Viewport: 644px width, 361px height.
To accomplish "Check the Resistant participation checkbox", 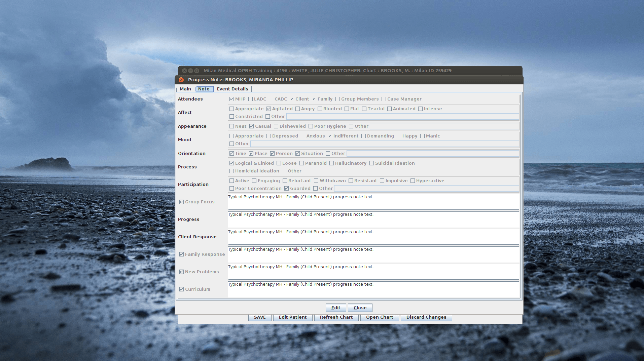I will coord(351,180).
